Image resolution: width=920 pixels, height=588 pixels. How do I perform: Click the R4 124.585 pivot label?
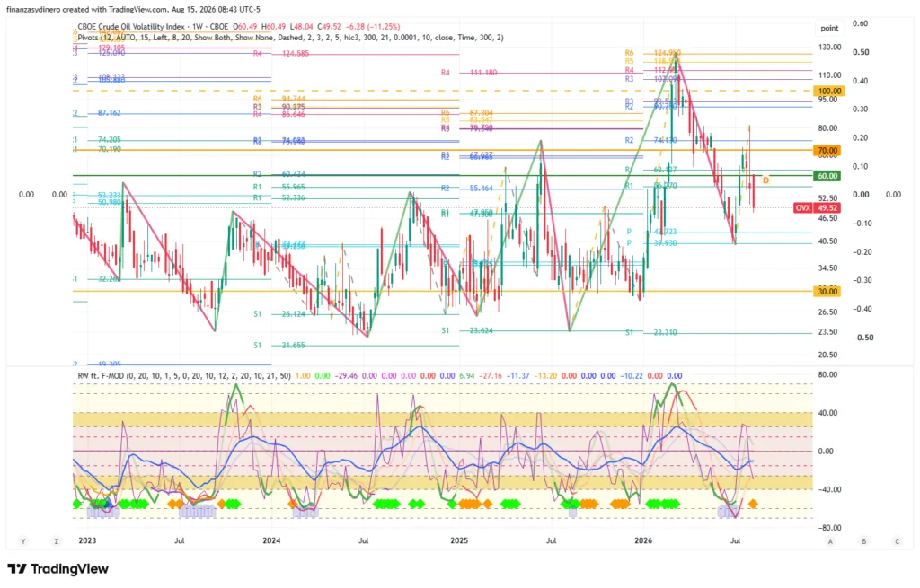coord(281,53)
